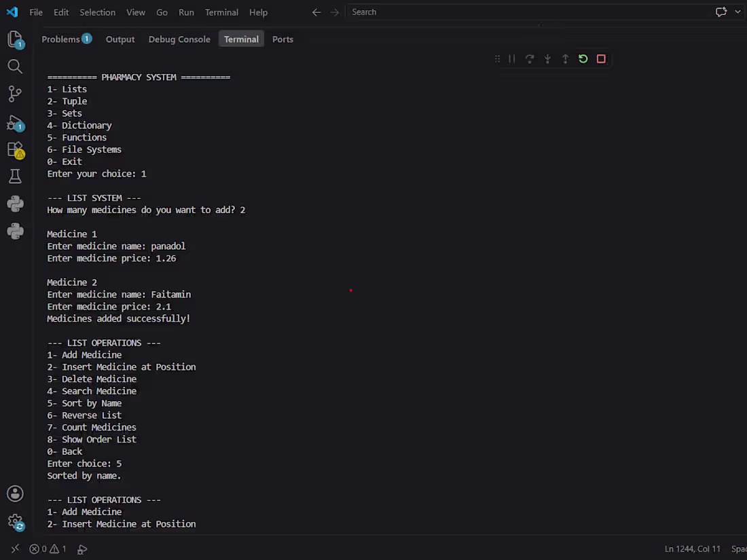The width and height of the screenshot is (747, 560).
Task: Open the Terminal menu
Action: [x=221, y=12]
